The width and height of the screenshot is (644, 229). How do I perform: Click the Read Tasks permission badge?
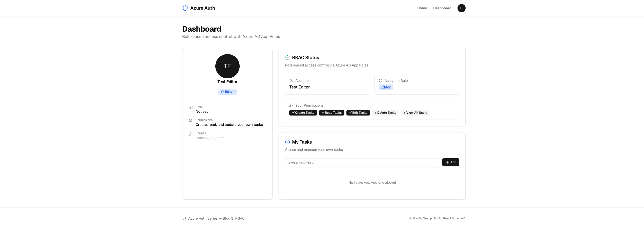(x=331, y=113)
